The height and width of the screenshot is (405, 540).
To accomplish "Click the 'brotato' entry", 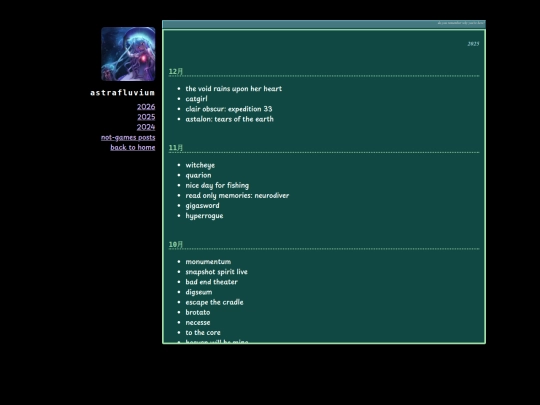I will [x=198, y=312].
